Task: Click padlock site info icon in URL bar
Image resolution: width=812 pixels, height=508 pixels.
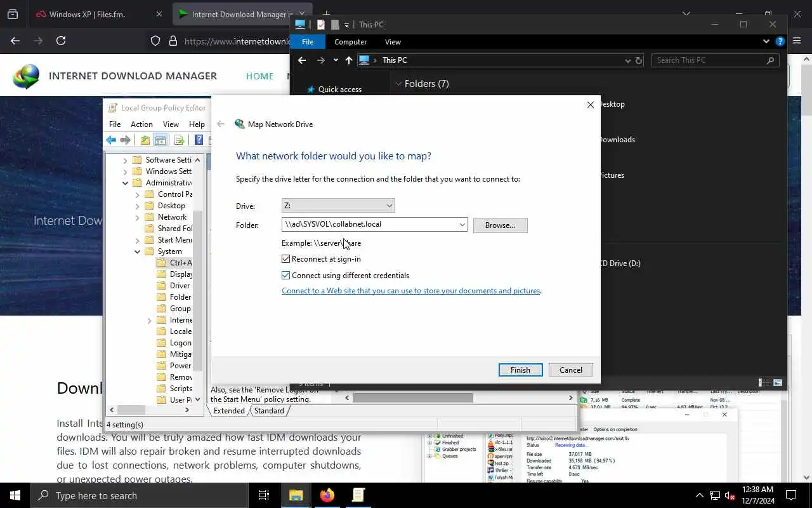Action: pos(173,41)
